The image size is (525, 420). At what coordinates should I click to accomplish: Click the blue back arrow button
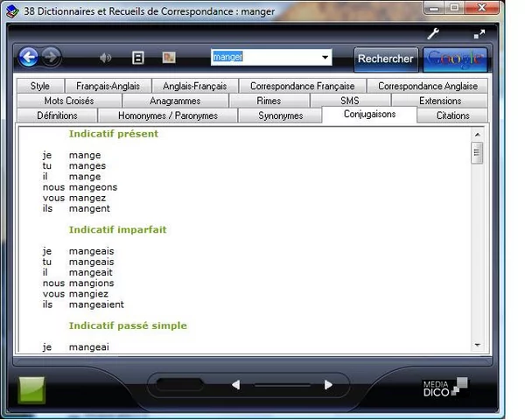29,58
